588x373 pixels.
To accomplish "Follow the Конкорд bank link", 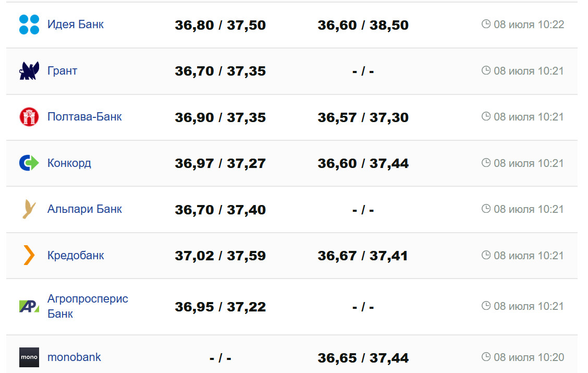I will (x=69, y=163).
